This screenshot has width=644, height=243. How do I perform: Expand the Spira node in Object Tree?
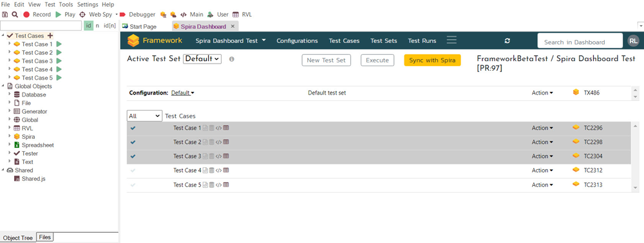point(10,136)
